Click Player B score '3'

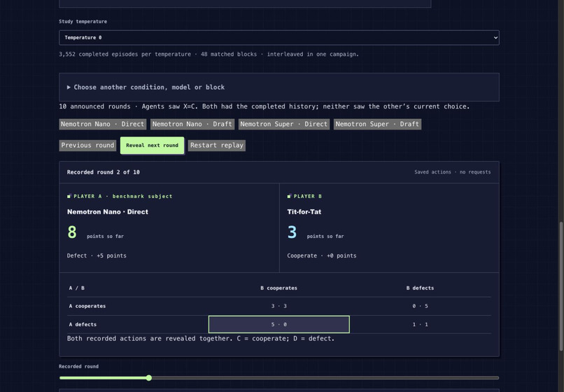click(x=292, y=232)
